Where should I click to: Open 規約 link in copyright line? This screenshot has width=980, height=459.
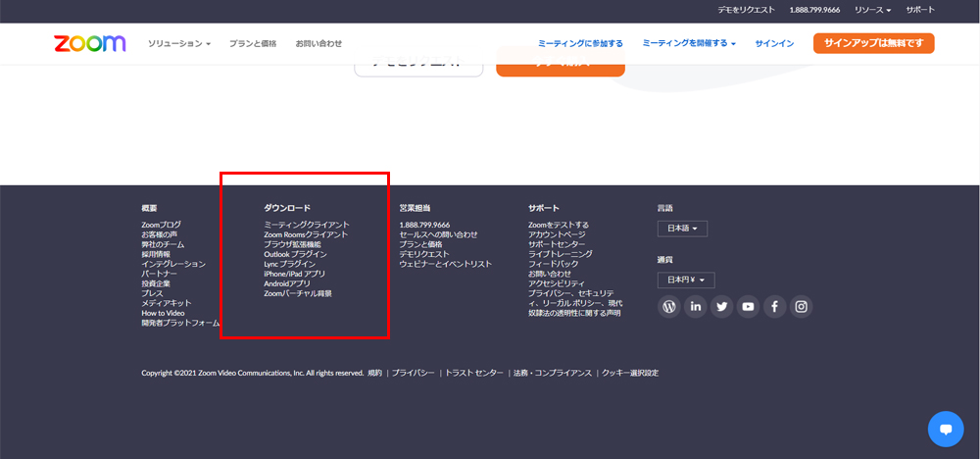tap(375, 373)
